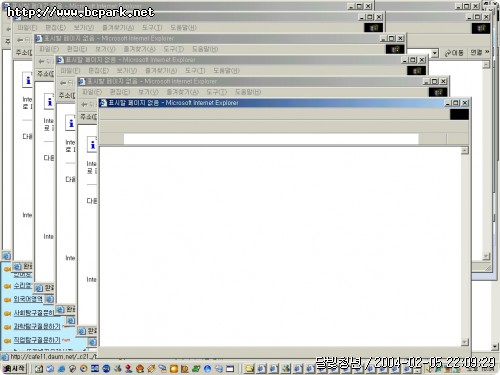500x375 pixels.
Task: Open the 수리영 link in the Daum cafe sidebar
Action: click(22, 286)
